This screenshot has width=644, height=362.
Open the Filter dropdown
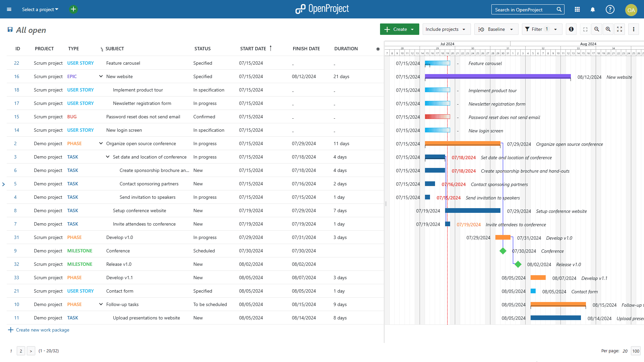[x=542, y=29]
